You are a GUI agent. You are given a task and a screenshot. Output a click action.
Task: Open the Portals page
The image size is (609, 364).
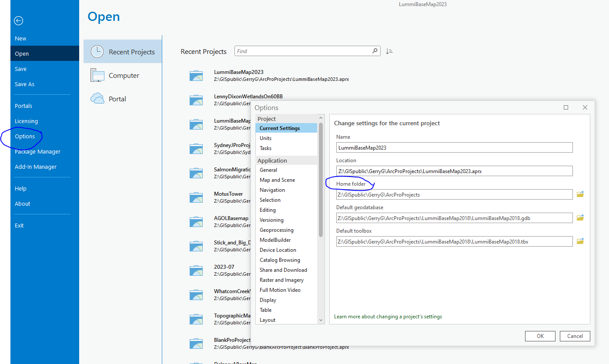45,106
